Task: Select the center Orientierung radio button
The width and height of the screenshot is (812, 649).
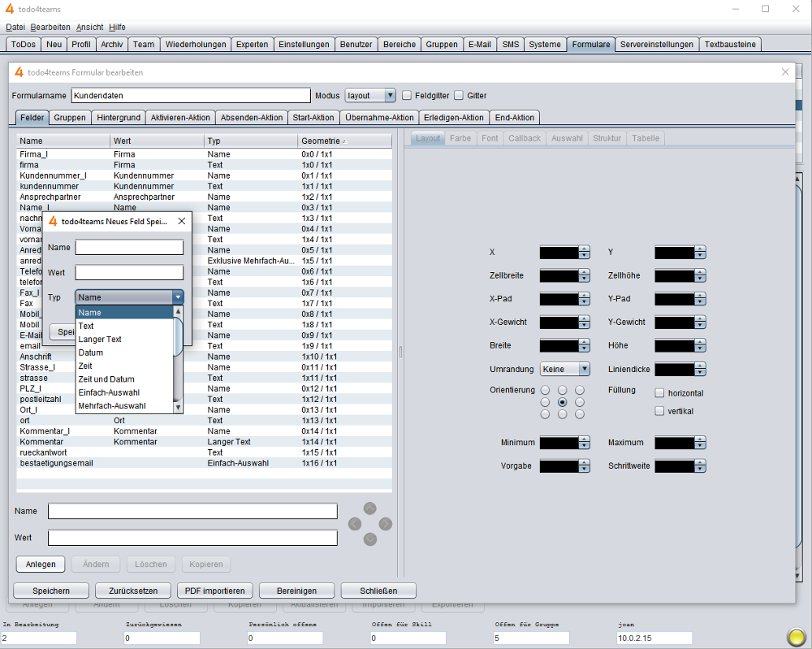Action: pyautogui.click(x=563, y=402)
